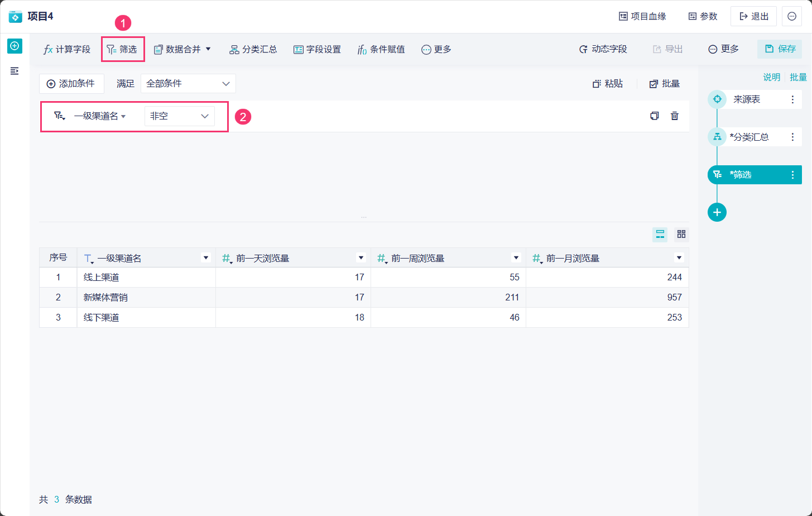Open the 分类汇总 toolbar item

coord(253,50)
